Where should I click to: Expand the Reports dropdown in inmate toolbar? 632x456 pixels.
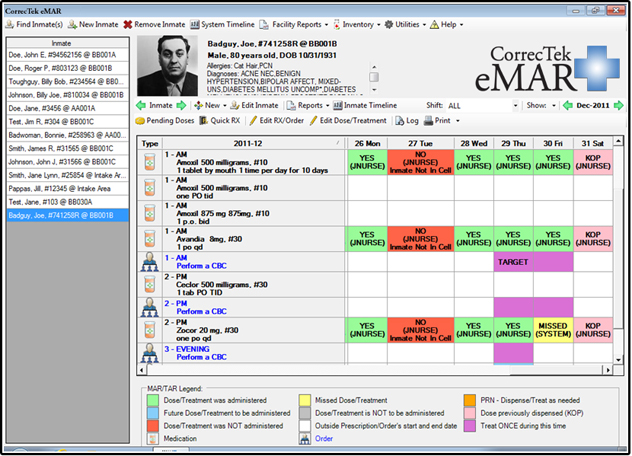309,105
